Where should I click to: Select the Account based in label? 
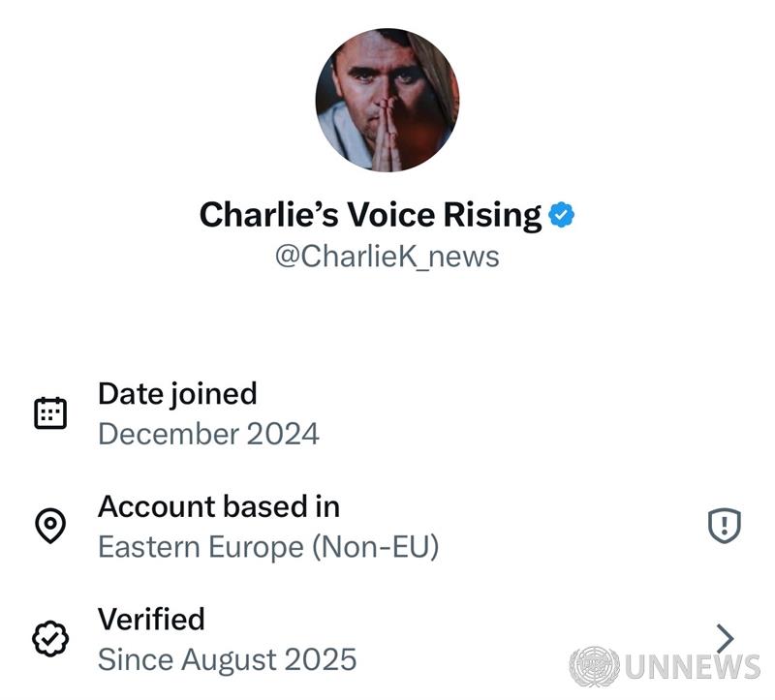click(x=219, y=506)
